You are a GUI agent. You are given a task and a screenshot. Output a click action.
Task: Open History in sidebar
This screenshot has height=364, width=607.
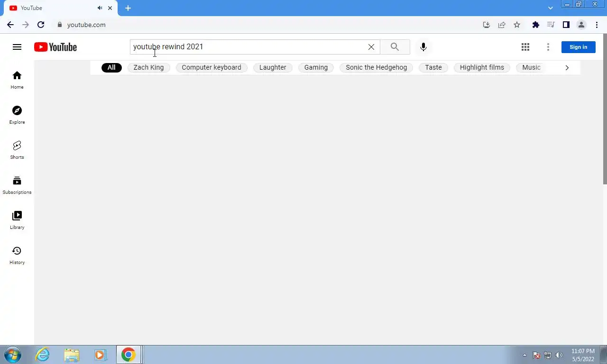coord(17,255)
